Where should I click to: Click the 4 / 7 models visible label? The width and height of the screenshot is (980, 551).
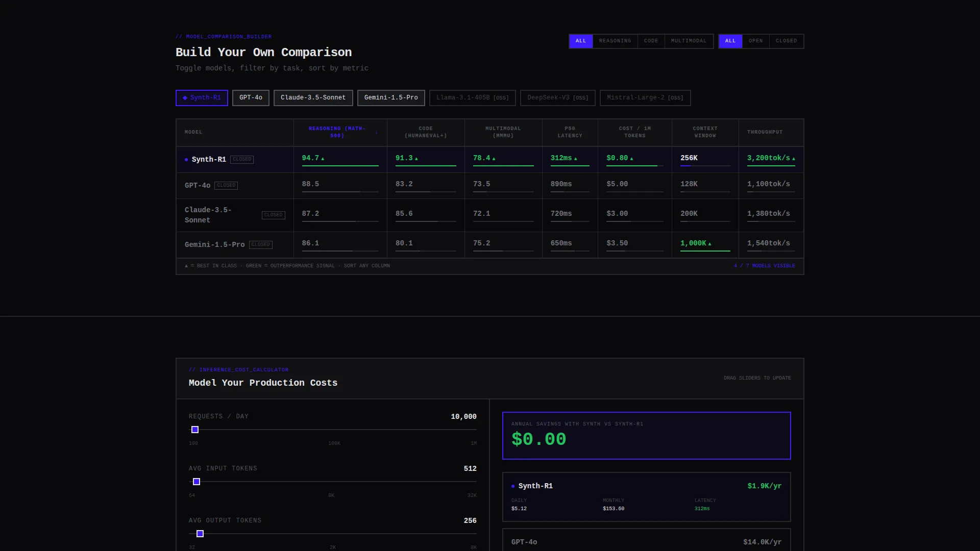[765, 266]
